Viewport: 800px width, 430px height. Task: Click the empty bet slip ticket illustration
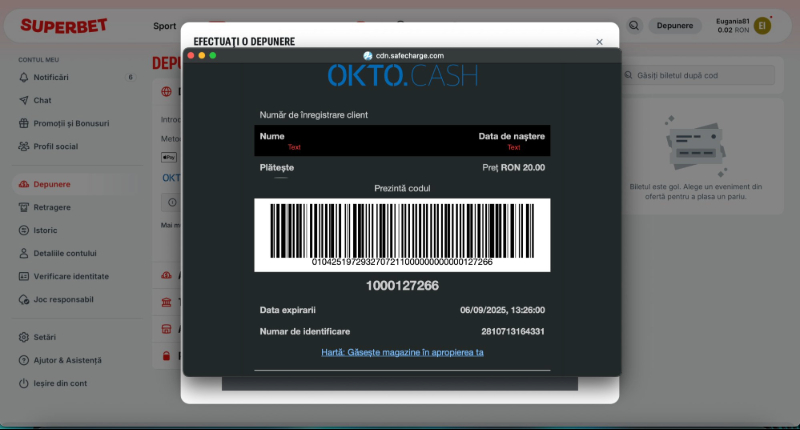tap(696, 148)
